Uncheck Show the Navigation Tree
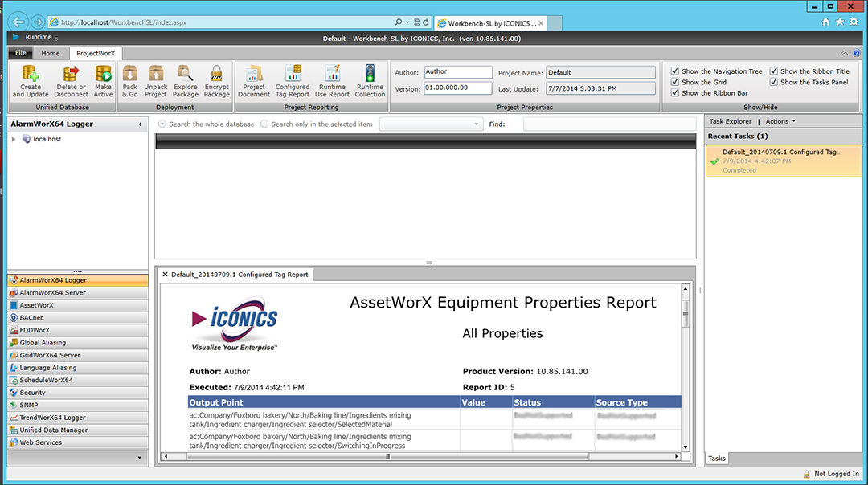868x485 pixels. 675,71
